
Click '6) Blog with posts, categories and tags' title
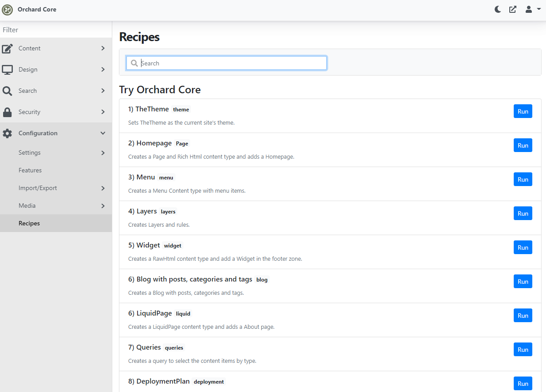[x=190, y=279]
